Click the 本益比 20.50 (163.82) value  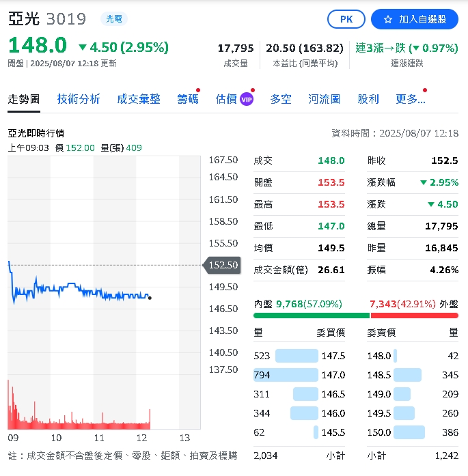click(x=305, y=48)
